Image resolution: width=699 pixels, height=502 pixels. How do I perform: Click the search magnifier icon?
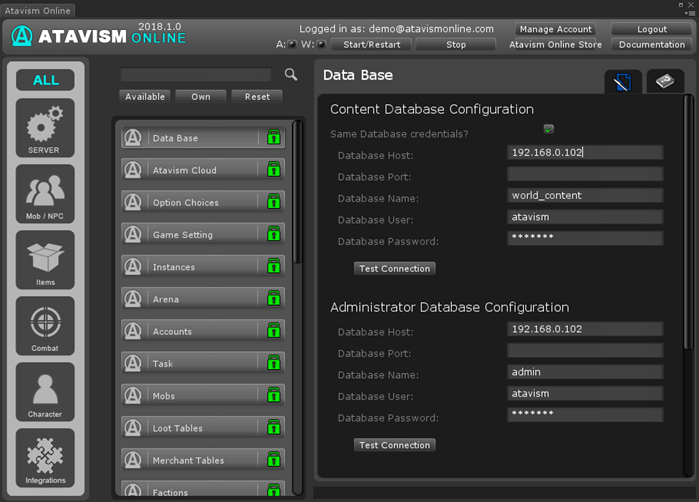pyautogui.click(x=291, y=75)
